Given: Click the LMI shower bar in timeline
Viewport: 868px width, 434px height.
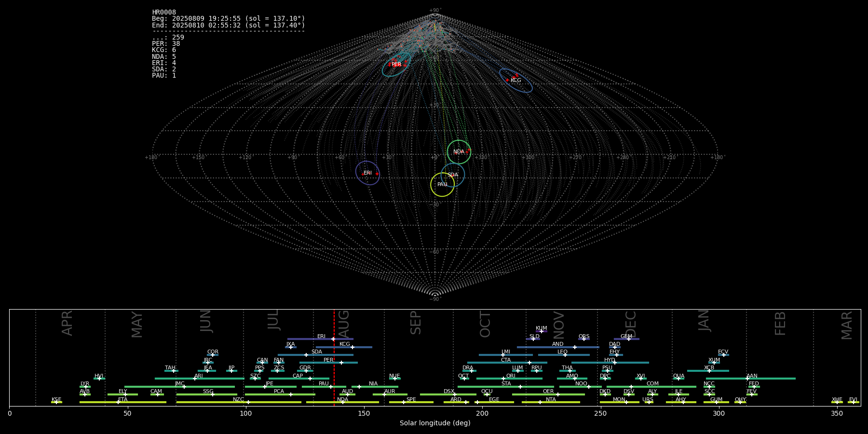Looking at the screenshot, I should point(506,355).
